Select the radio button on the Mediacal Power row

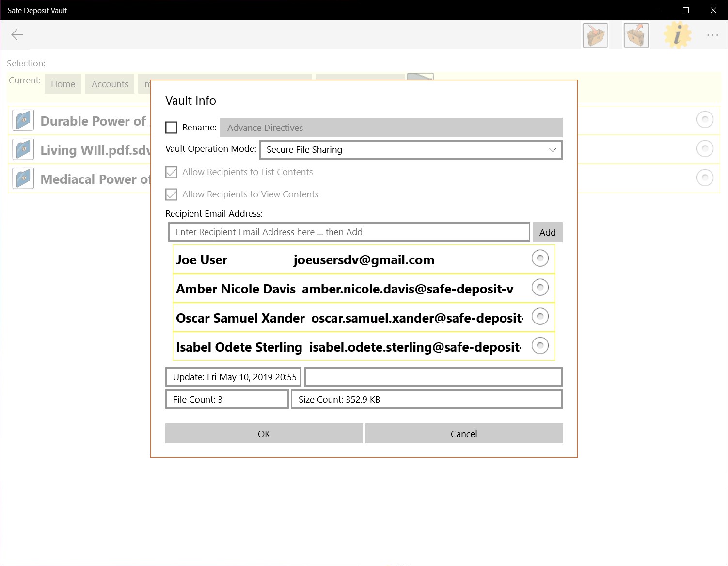point(705,178)
